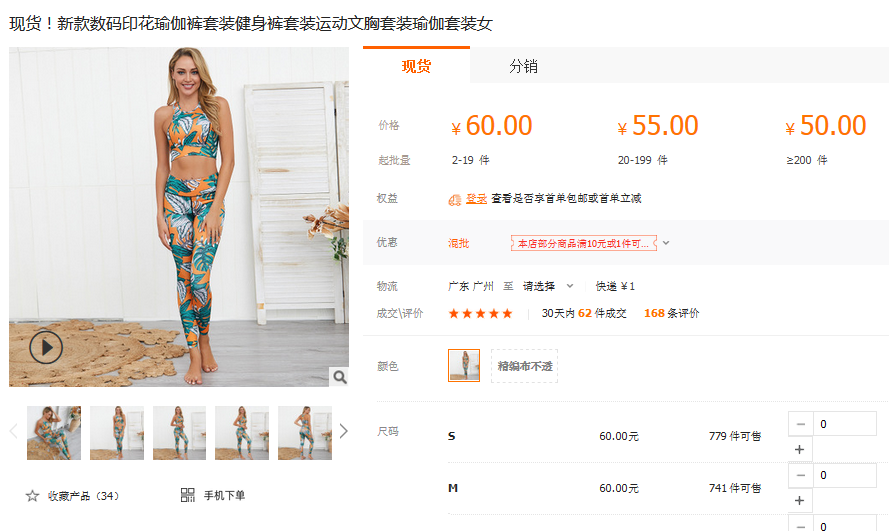Screen dimensions: 889x531
Task: Click 手机下单 mobile order link
Action: tap(225, 495)
